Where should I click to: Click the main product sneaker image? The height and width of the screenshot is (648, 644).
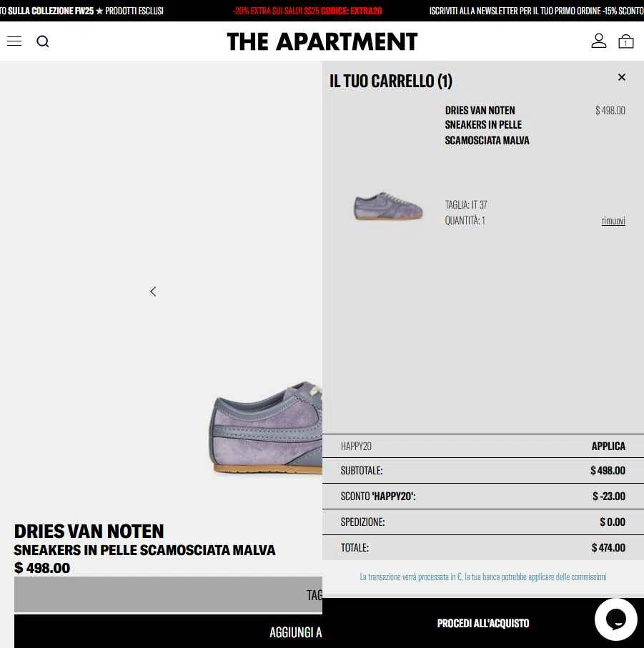[265, 428]
